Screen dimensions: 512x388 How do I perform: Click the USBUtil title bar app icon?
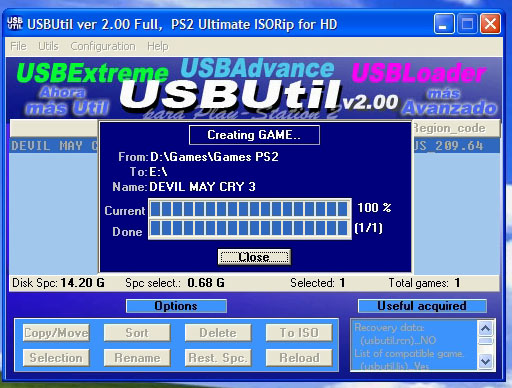coord(15,23)
